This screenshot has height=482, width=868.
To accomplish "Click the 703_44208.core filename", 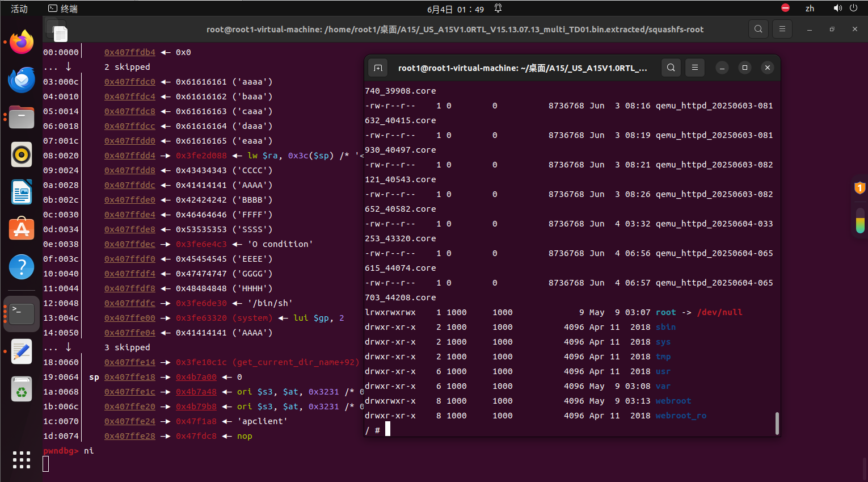I will click(401, 297).
